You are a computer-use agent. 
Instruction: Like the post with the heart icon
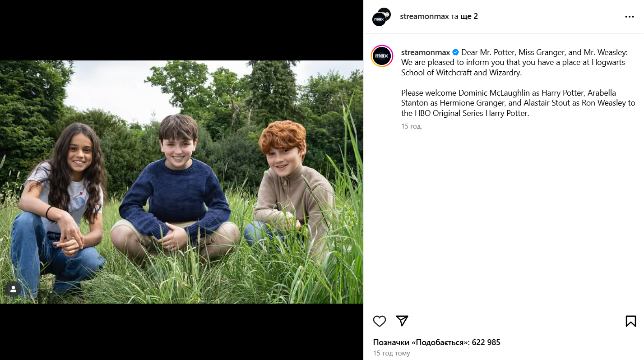point(380,321)
